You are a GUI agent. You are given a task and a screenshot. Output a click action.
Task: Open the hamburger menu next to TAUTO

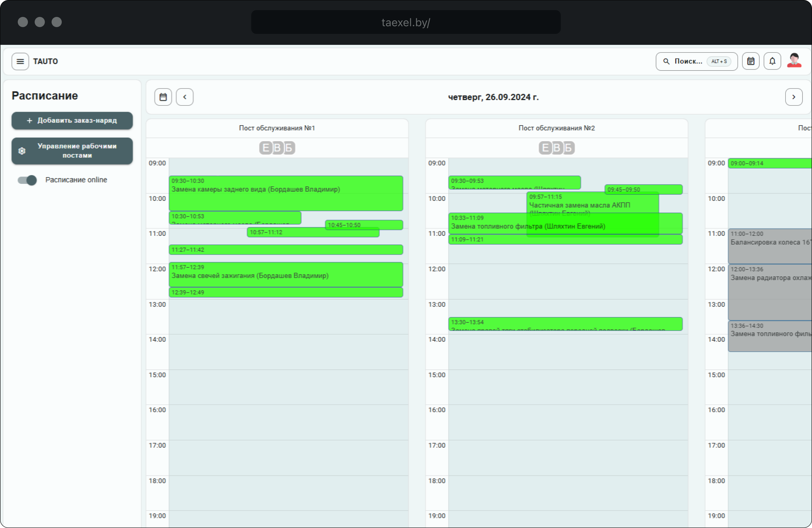pyautogui.click(x=20, y=61)
